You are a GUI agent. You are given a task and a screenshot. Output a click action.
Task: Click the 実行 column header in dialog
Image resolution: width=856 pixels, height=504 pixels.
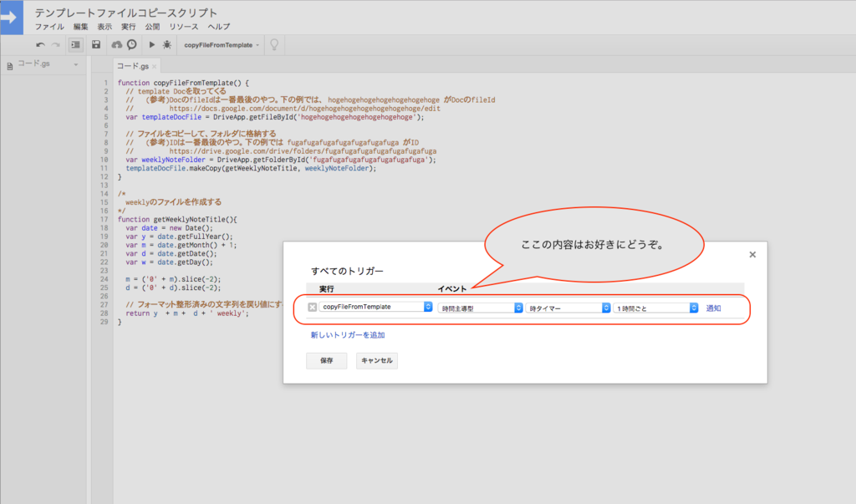(327, 289)
